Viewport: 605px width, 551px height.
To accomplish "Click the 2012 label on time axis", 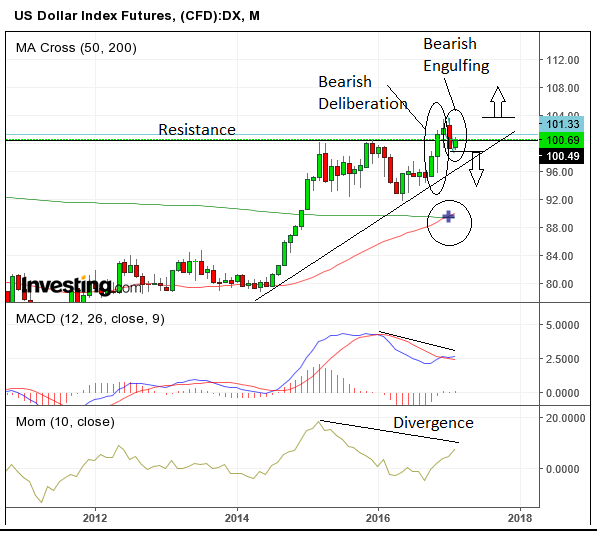I will [96, 518].
